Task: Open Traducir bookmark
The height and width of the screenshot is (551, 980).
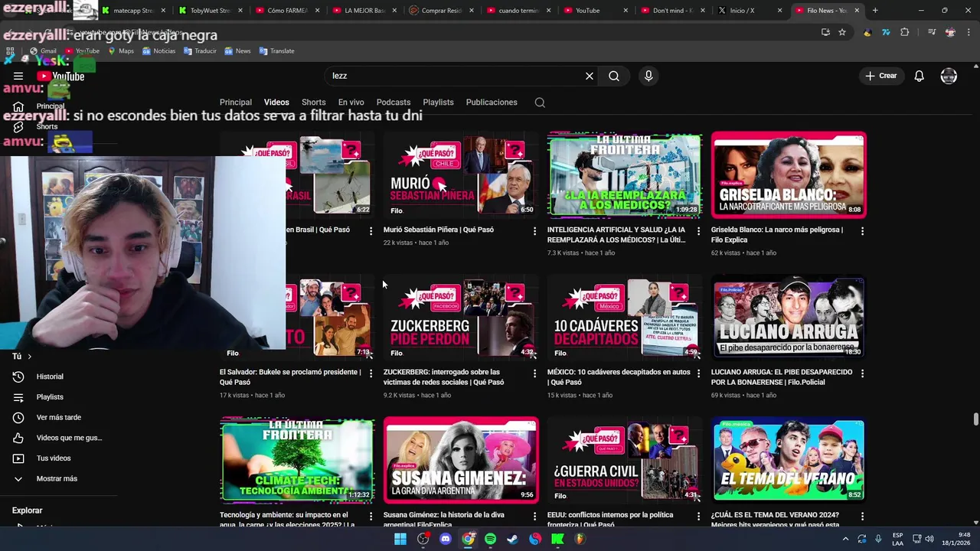Action: point(200,51)
